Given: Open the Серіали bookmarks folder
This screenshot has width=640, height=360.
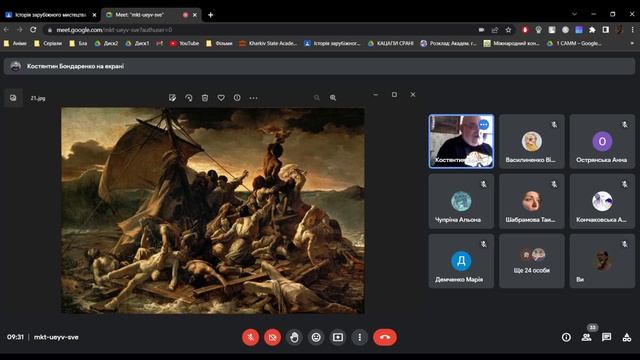Looking at the screenshot, I should coord(48,43).
